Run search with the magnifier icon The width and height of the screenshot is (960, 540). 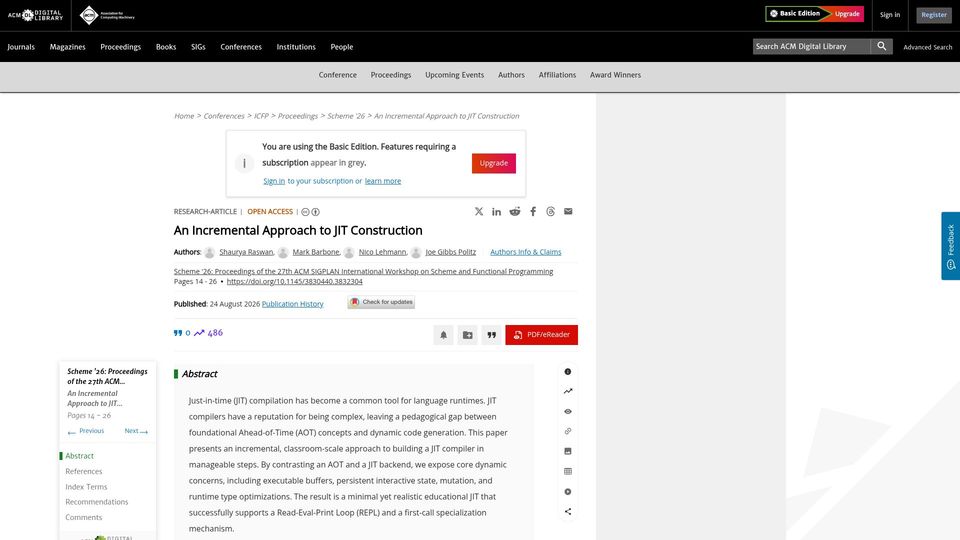tap(882, 47)
